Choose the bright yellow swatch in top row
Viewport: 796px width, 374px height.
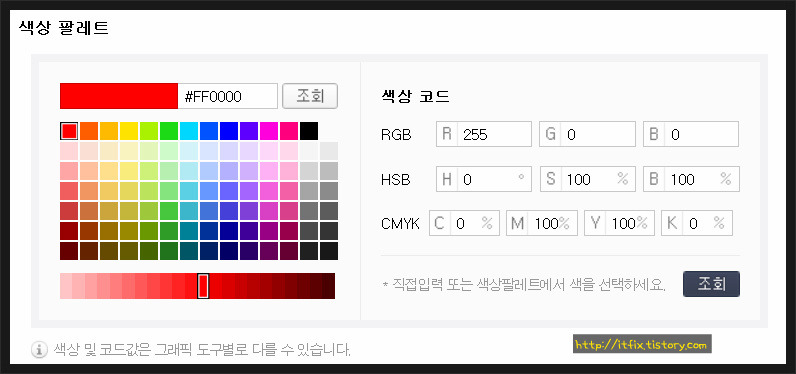129,131
